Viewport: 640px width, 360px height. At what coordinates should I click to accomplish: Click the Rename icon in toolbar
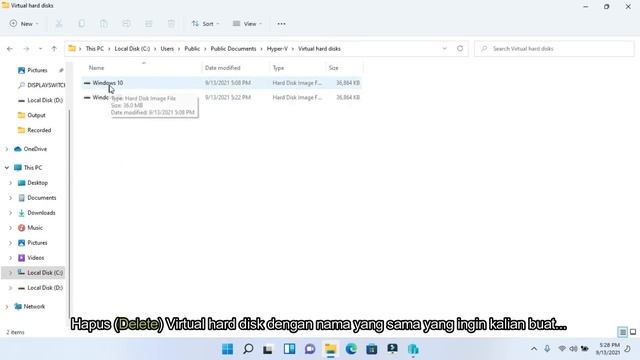point(127,24)
